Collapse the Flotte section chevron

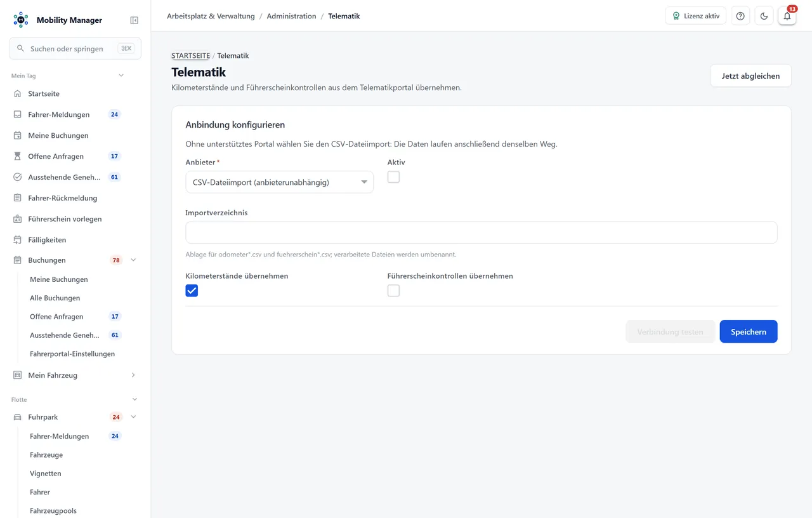(134, 399)
